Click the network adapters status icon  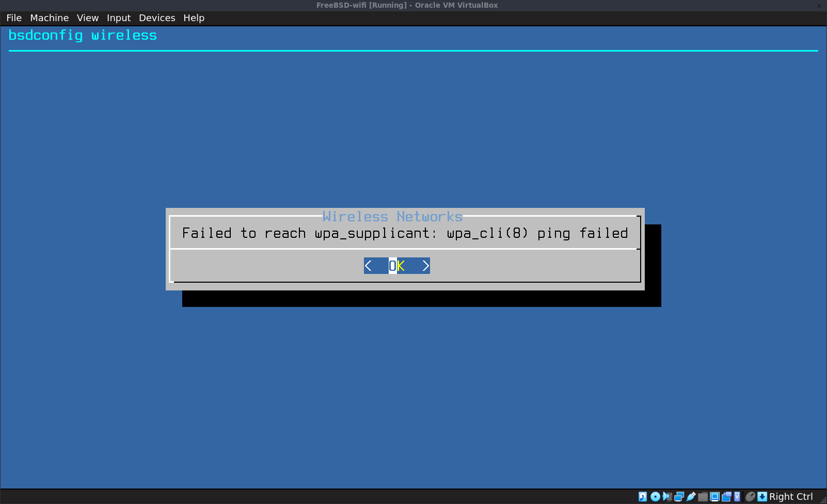[679, 496]
